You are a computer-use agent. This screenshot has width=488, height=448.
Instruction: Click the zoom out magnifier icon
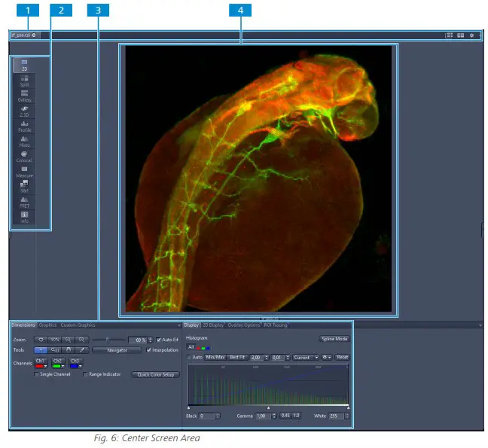click(69, 340)
